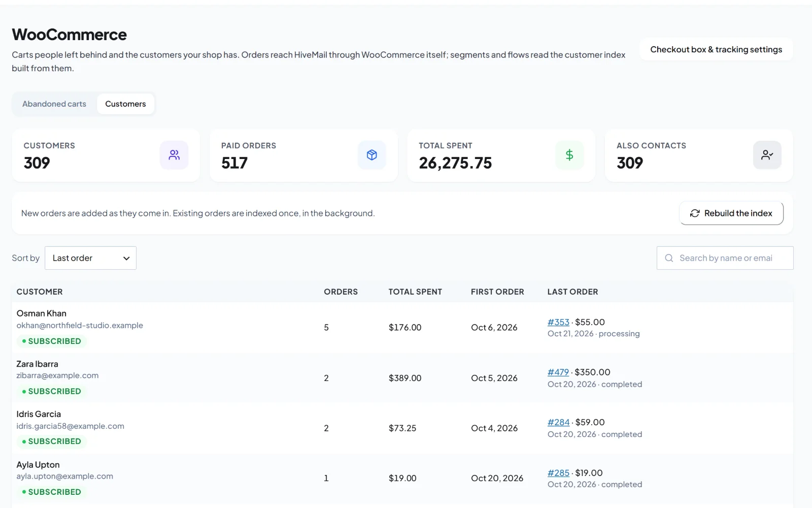The height and width of the screenshot is (508, 812).
Task: Click the 517 paid orders figure
Action: pyautogui.click(x=234, y=163)
